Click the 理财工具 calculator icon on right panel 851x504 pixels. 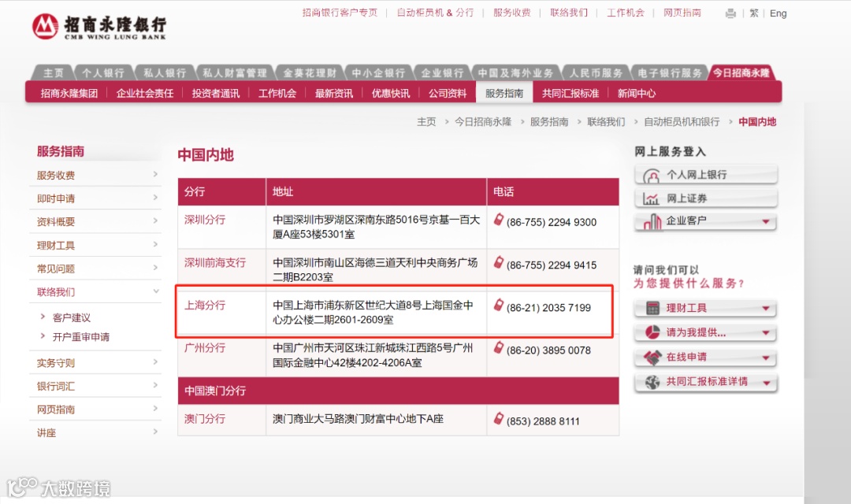coord(652,308)
